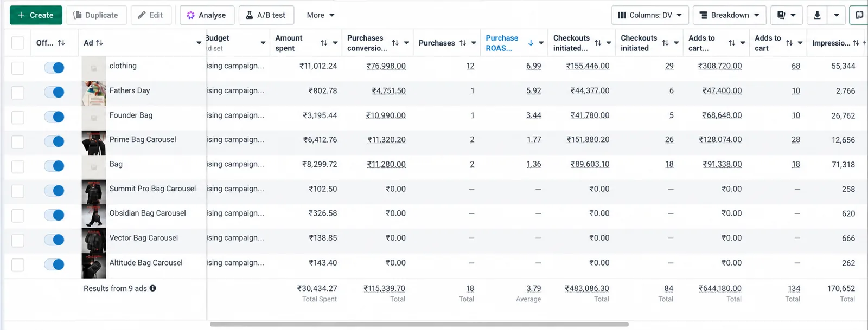Screen dimensions: 868x330
Task: Sort by Impressions column arrows
Action: (856, 43)
